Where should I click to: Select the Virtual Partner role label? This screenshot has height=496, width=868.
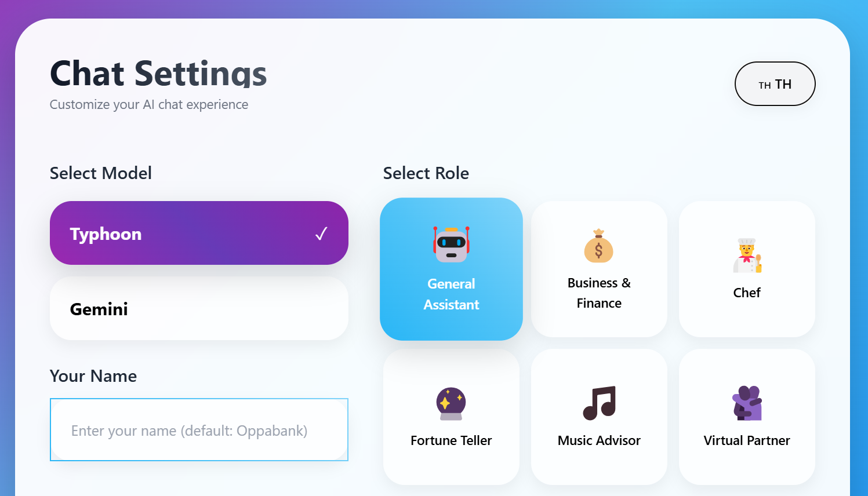pyautogui.click(x=747, y=440)
